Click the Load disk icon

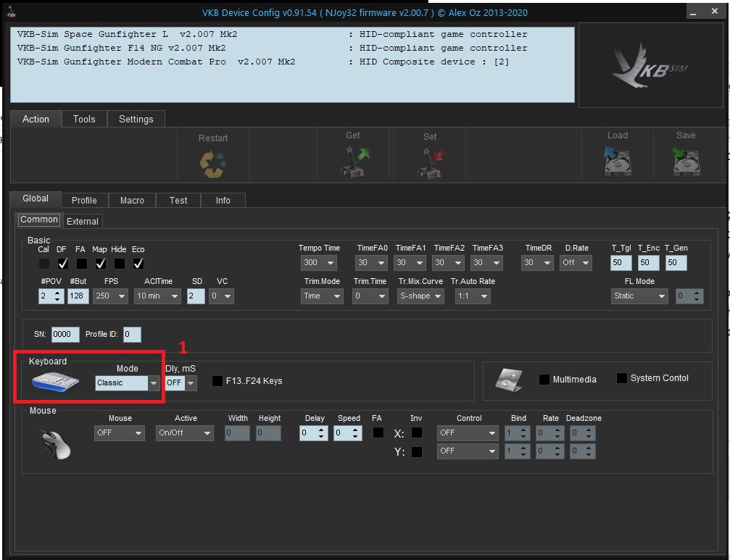[618, 161]
